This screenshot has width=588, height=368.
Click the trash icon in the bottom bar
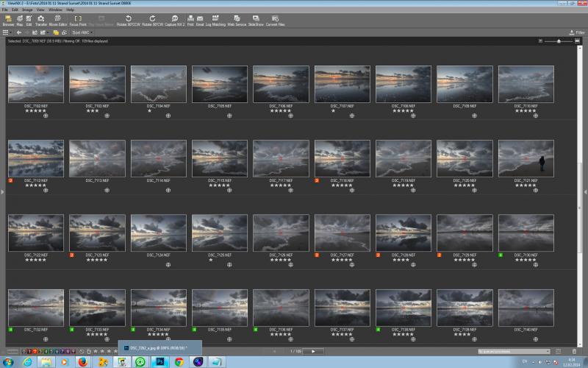click(x=574, y=352)
